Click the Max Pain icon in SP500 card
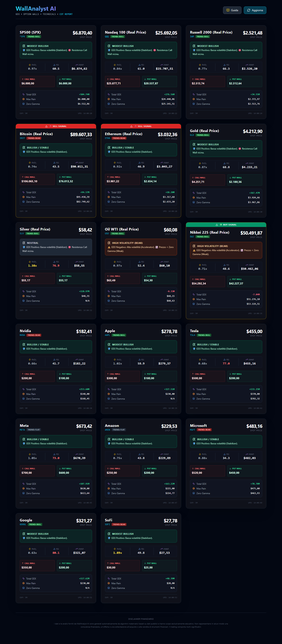 [23, 99]
